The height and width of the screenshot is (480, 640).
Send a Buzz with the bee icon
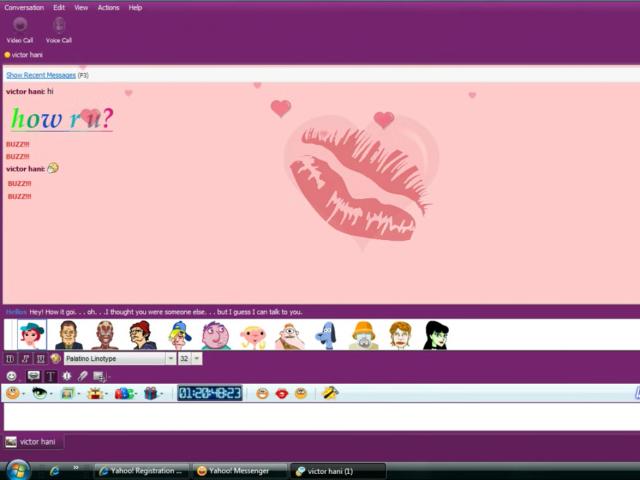tap(330, 393)
